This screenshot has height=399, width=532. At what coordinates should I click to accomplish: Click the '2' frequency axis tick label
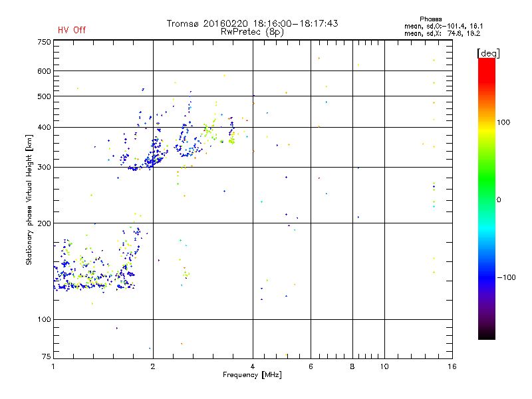pyautogui.click(x=153, y=366)
